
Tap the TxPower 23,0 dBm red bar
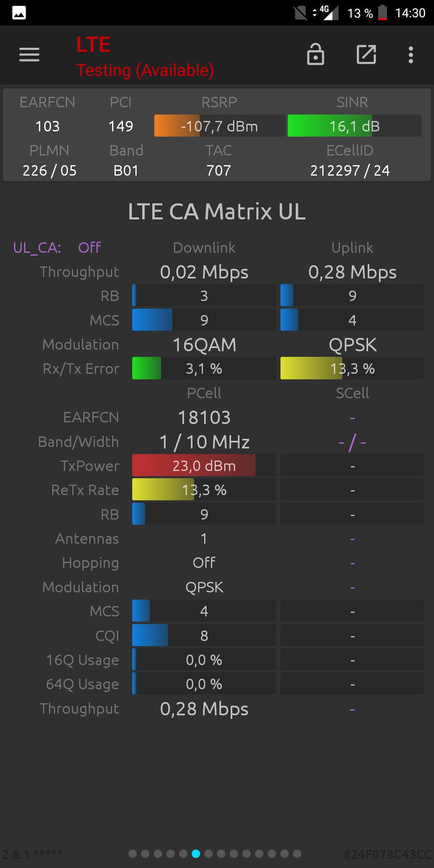click(204, 465)
